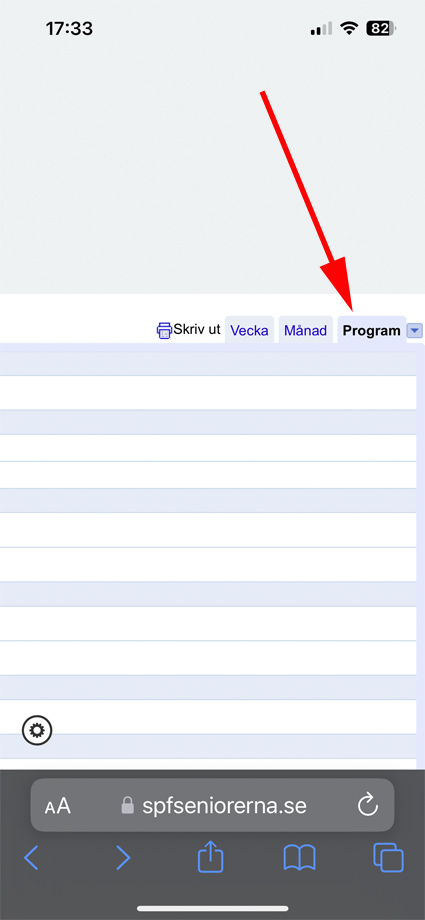
Task: Switch to the Vecka view tab
Action: pyautogui.click(x=249, y=330)
